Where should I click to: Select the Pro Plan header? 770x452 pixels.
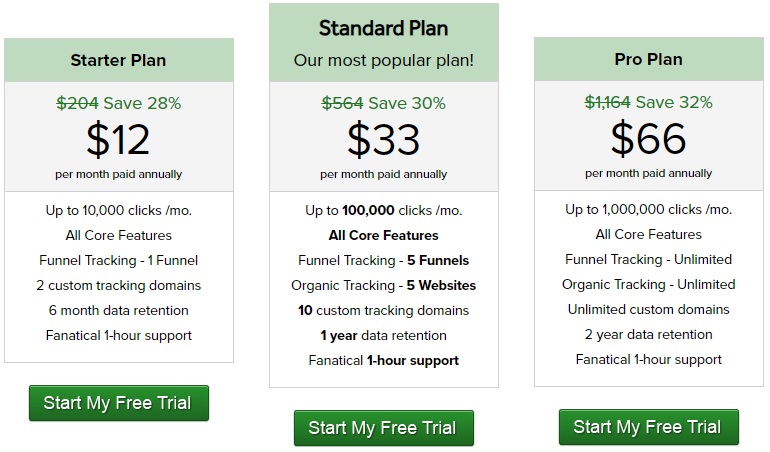click(x=649, y=59)
